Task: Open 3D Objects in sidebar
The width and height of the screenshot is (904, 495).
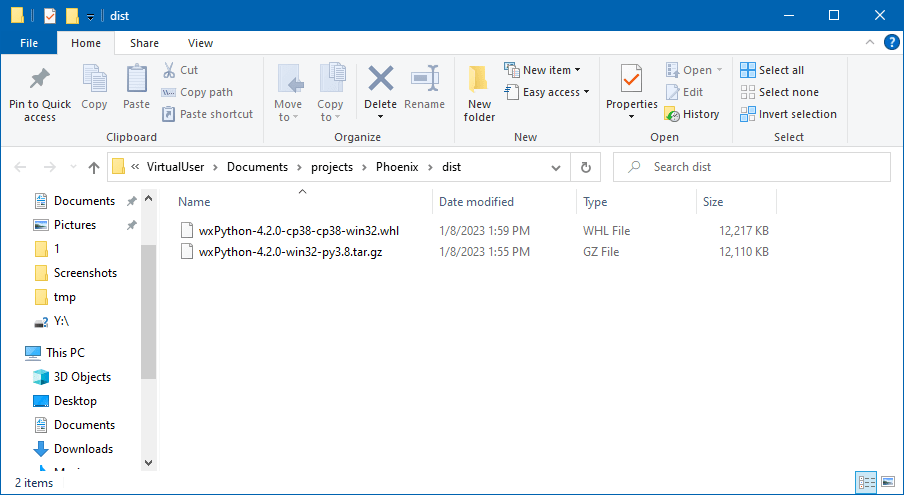Action: coord(82,377)
